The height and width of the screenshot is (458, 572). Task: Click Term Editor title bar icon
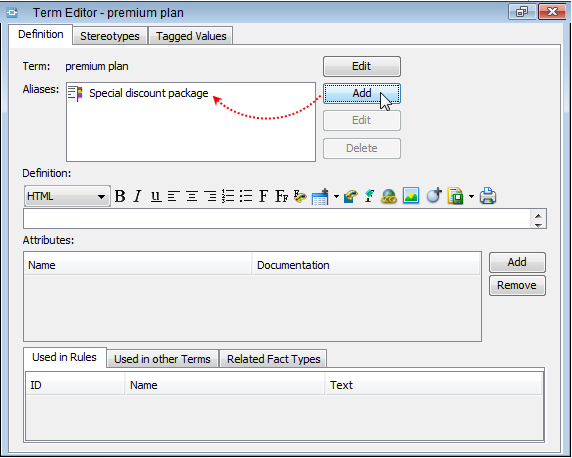pos(12,13)
